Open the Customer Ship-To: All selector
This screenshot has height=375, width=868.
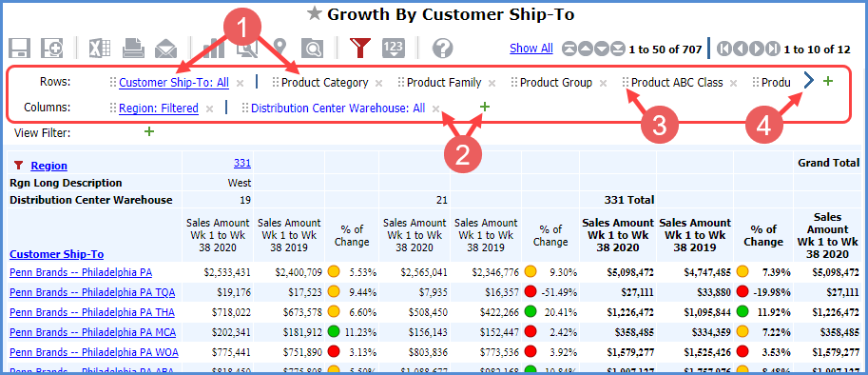174,83
